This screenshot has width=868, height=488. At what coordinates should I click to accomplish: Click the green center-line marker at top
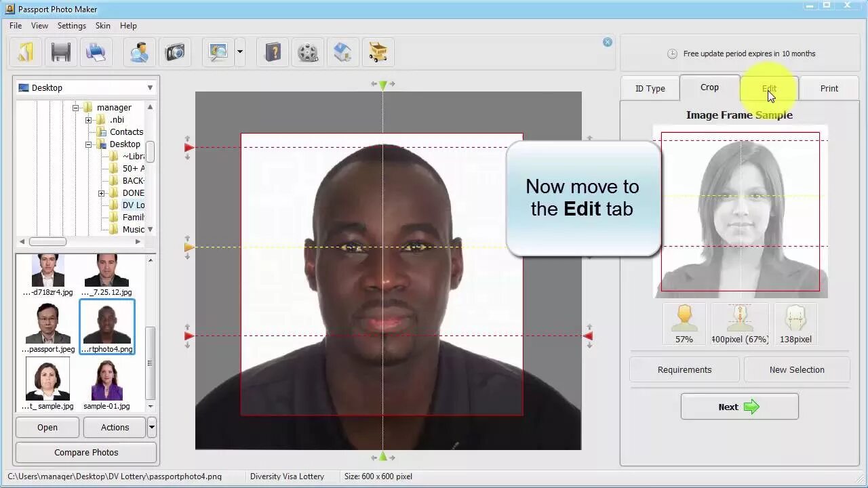coord(383,85)
